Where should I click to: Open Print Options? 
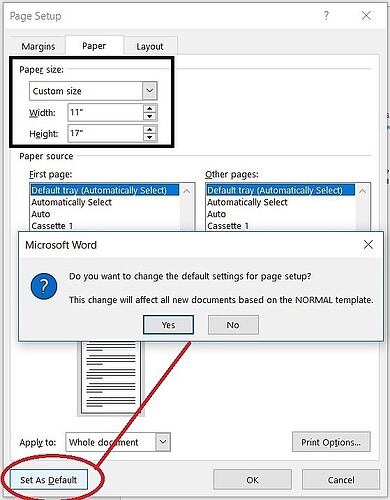(331, 442)
